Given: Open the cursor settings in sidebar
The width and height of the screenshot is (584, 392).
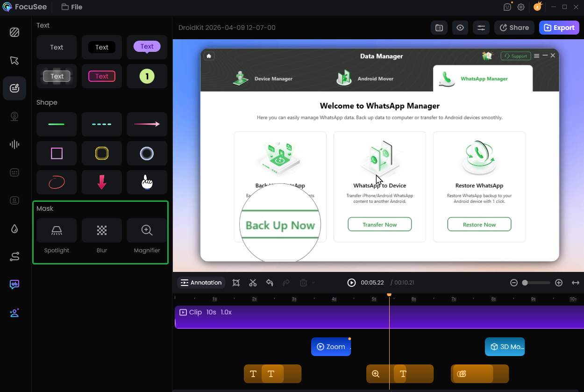Looking at the screenshot, I should point(14,60).
